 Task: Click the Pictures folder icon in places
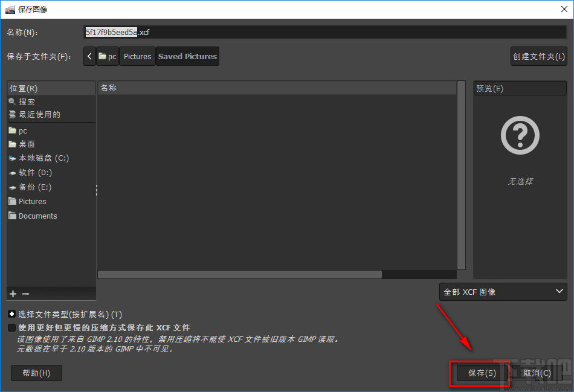[13, 201]
